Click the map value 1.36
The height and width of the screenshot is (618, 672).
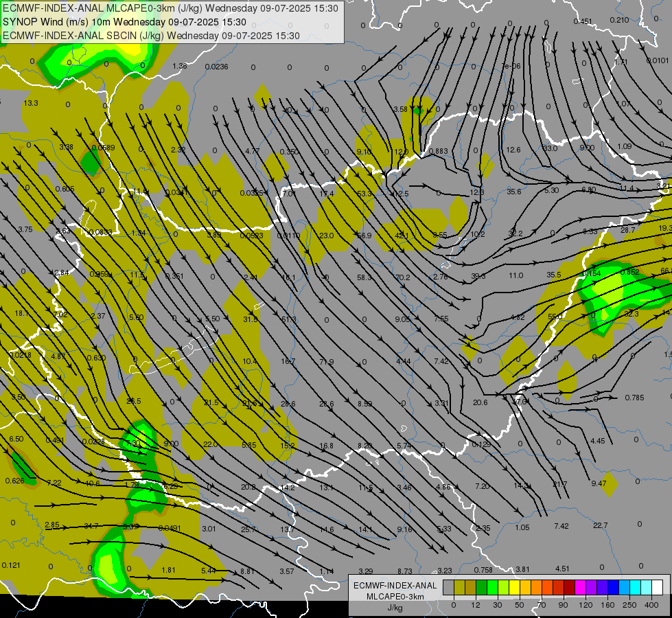point(180,66)
